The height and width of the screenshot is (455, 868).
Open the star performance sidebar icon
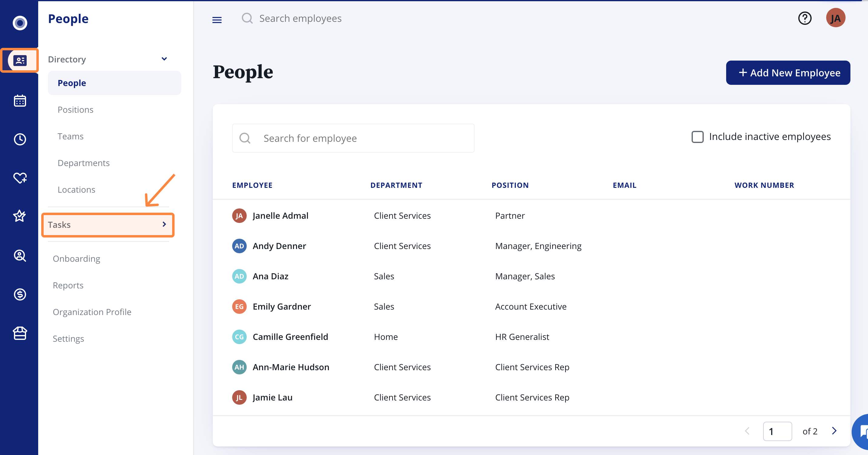(x=19, y=216)
